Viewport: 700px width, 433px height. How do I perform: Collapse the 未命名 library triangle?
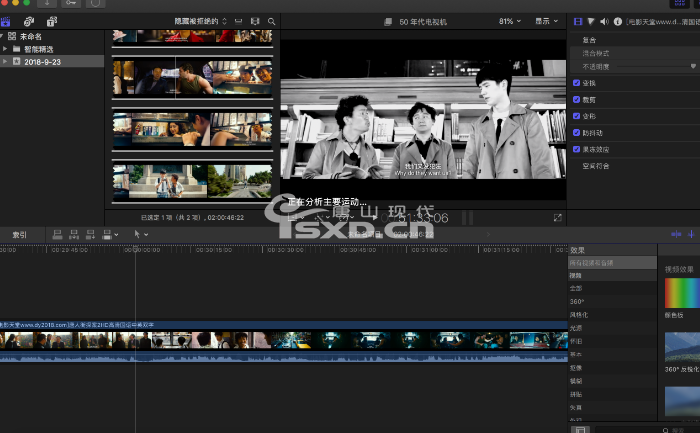point(2,36)
